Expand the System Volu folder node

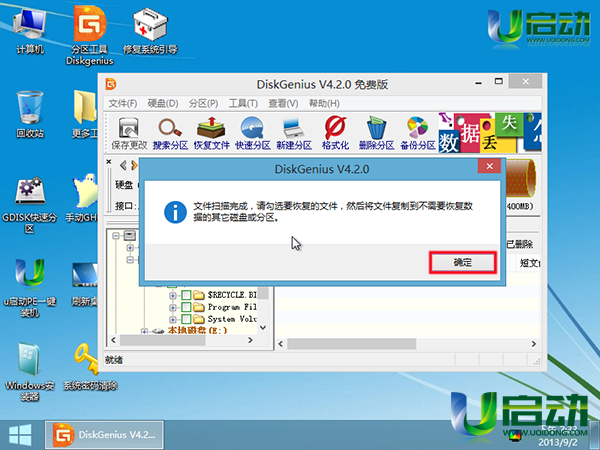pos(173,319)
